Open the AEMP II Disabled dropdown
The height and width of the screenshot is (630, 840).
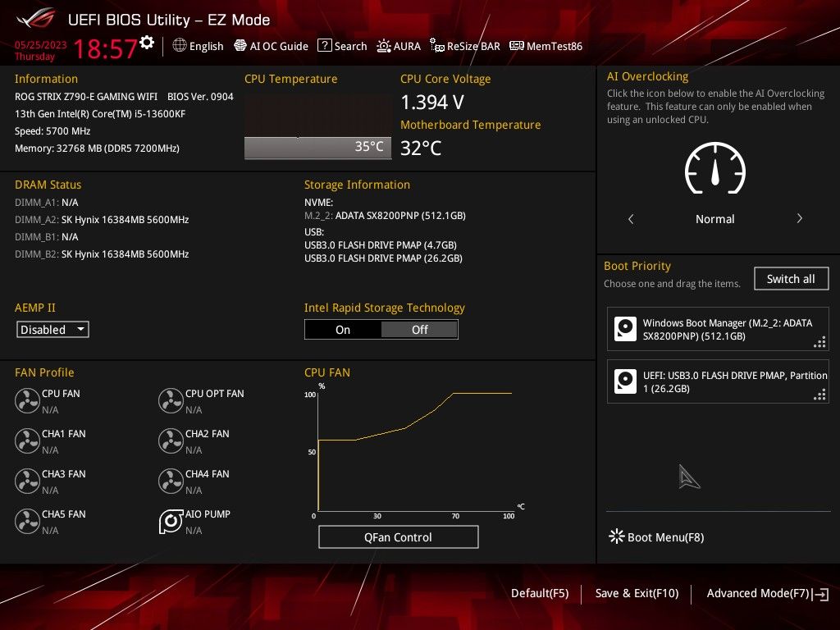[52, 330]
